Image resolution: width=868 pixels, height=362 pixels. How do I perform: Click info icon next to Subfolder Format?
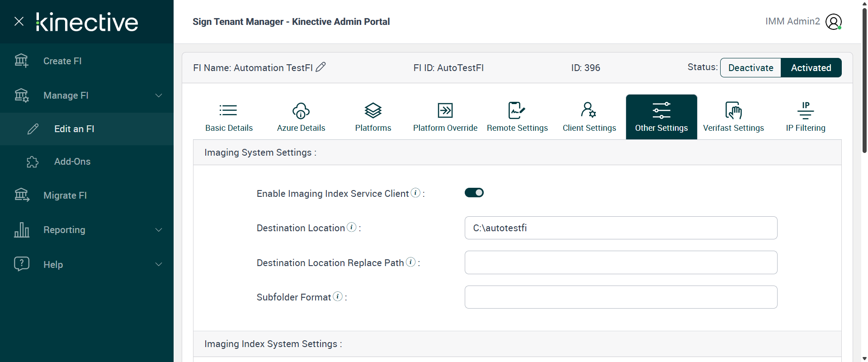click(x=338, y=296)
